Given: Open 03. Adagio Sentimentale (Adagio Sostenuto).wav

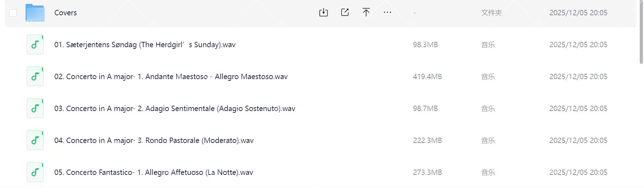Looking at the screenshot, I should (175, 109).
